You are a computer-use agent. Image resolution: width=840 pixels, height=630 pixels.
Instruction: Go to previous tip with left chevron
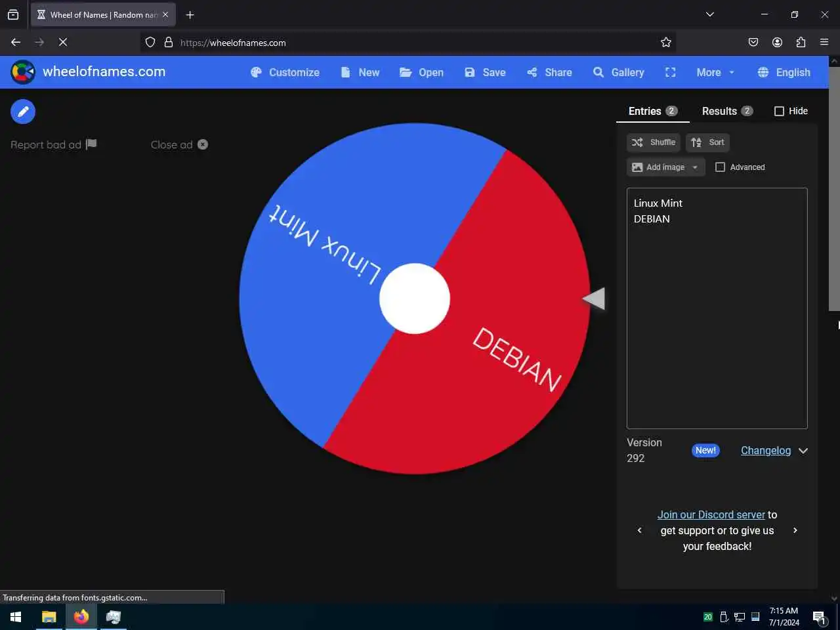pos(640,530)
